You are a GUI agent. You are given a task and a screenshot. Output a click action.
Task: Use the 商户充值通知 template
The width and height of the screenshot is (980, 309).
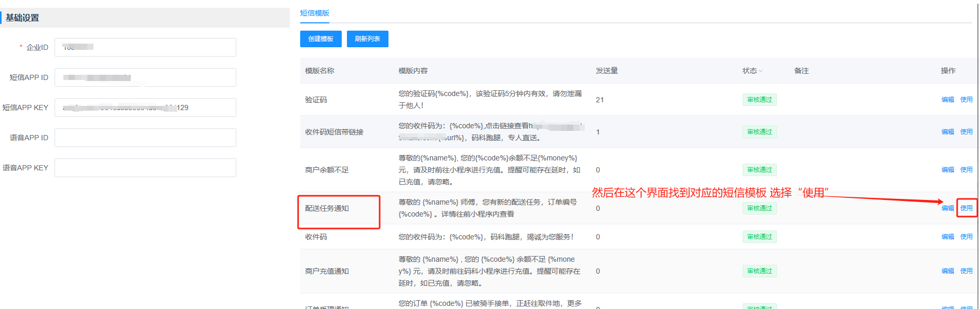click(966, 271)
